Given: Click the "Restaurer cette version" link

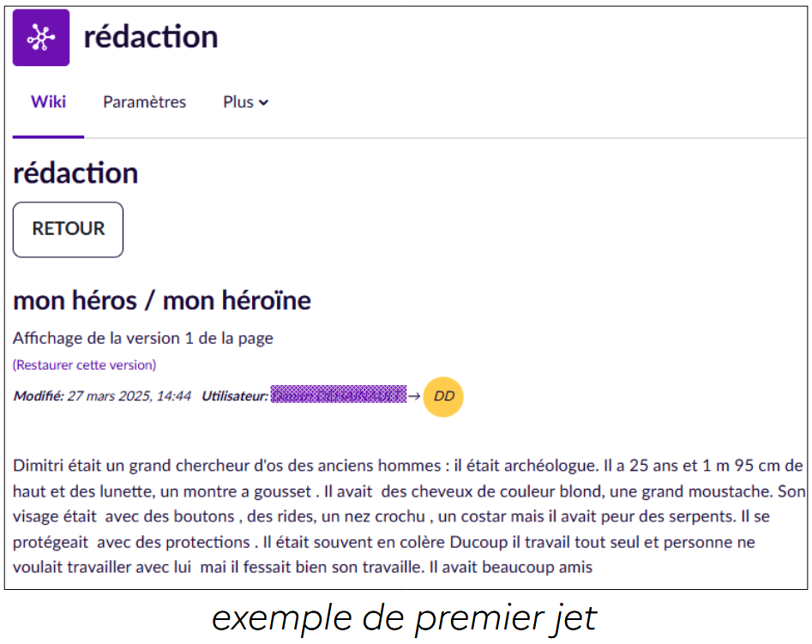Looking at the screenshot, I should click(84, 364).
